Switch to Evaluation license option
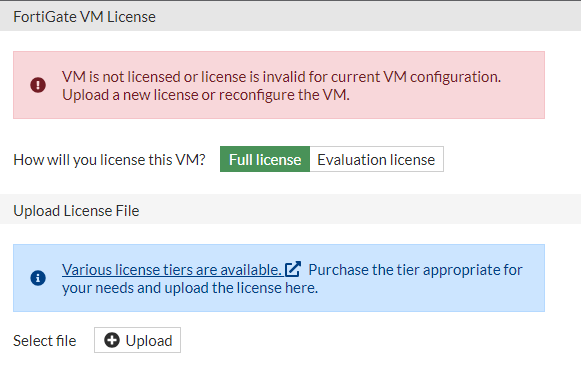The height and width of the screenshot is (366, 581). 376,159
